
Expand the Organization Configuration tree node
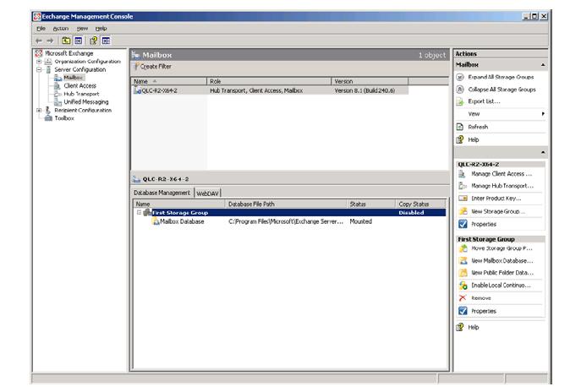(38, 62)
